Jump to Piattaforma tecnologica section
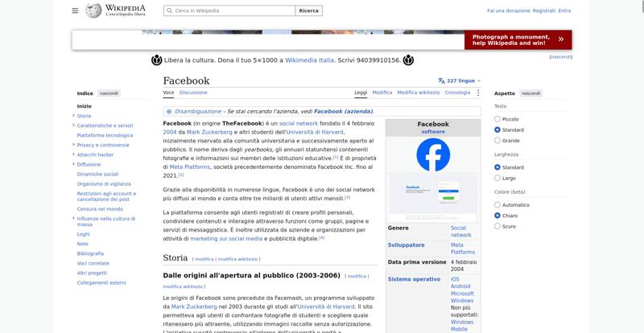The width and height of the screenshot is (644, 333). (x=105, y=135)
